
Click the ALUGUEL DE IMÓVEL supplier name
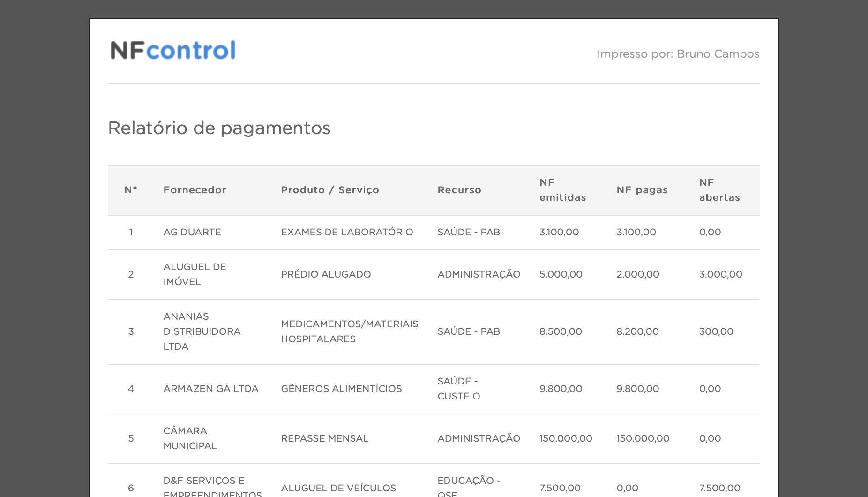point(195,274)
